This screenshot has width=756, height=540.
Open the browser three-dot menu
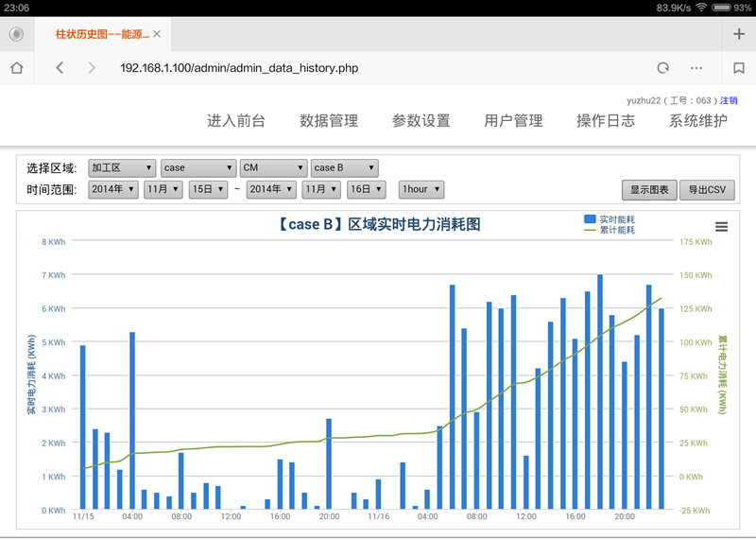(x=696, y=68)
